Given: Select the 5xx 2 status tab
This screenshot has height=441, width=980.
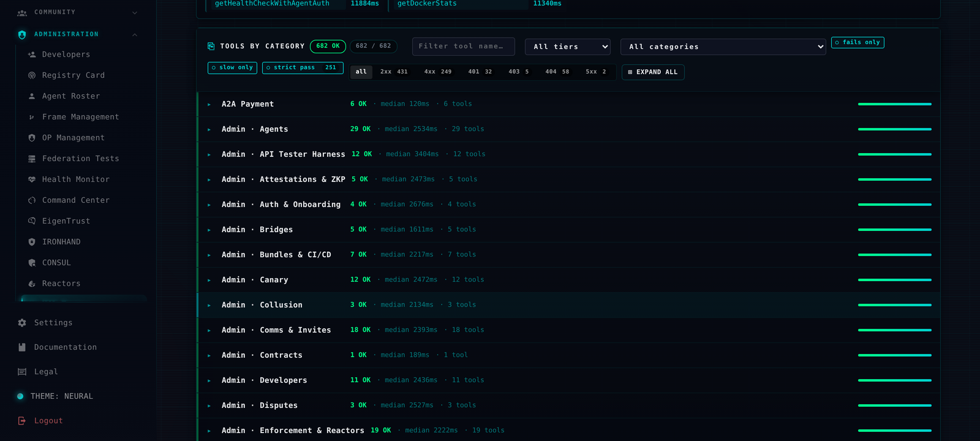Looking at the screenshot, I should (x=596, y=72).
